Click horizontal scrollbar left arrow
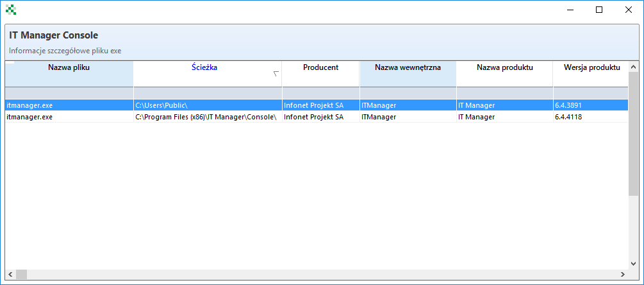644x285 pixels. 10,274
